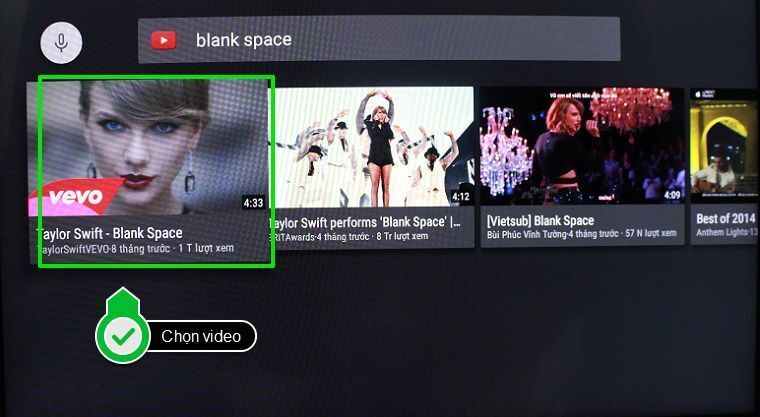Click the Anthem Lights channel line
This screenshot has width=760, height=417.
[728, 232]
